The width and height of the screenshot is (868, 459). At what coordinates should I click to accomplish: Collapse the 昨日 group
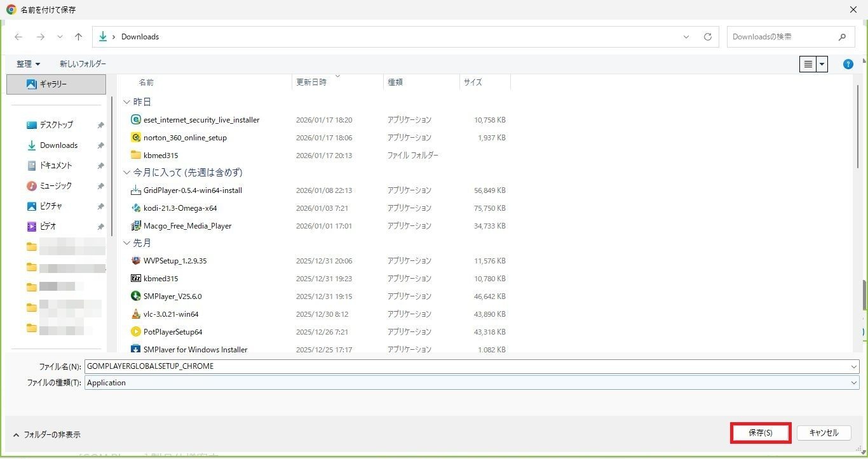(127, 102)
